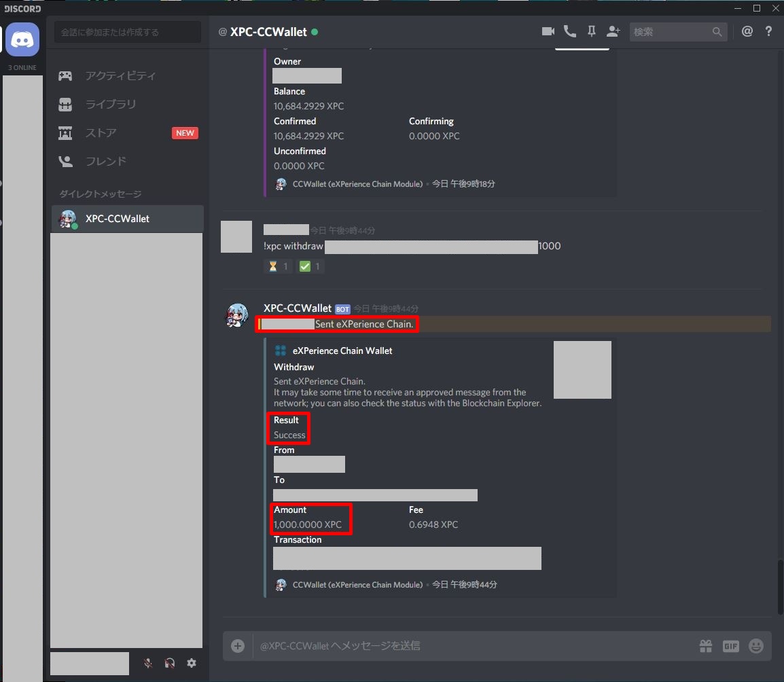Click the NEW badge next to ストア
The width and height of the screenshot is (784, 682).
(185, 133)
